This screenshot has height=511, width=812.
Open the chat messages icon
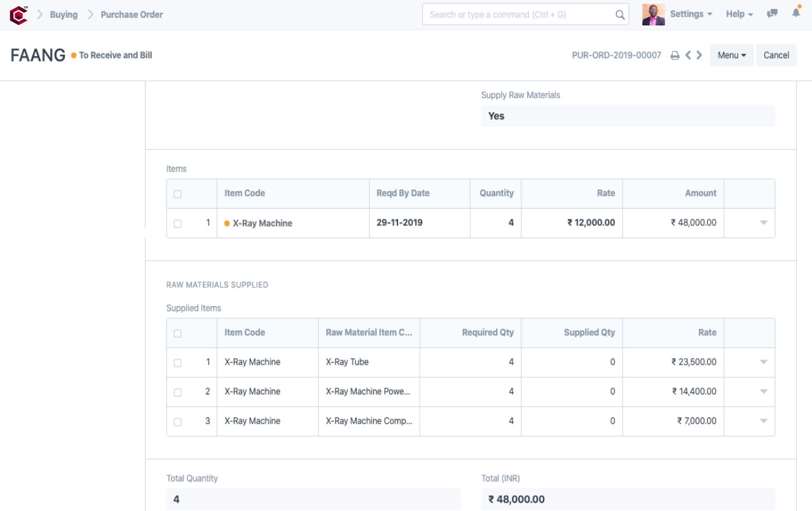coord(772,14)
